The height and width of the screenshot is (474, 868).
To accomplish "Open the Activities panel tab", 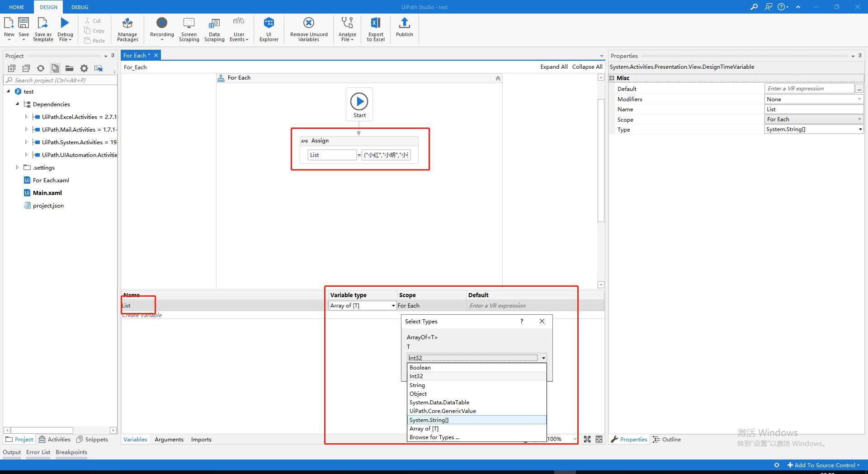I will tap(55, 439).
